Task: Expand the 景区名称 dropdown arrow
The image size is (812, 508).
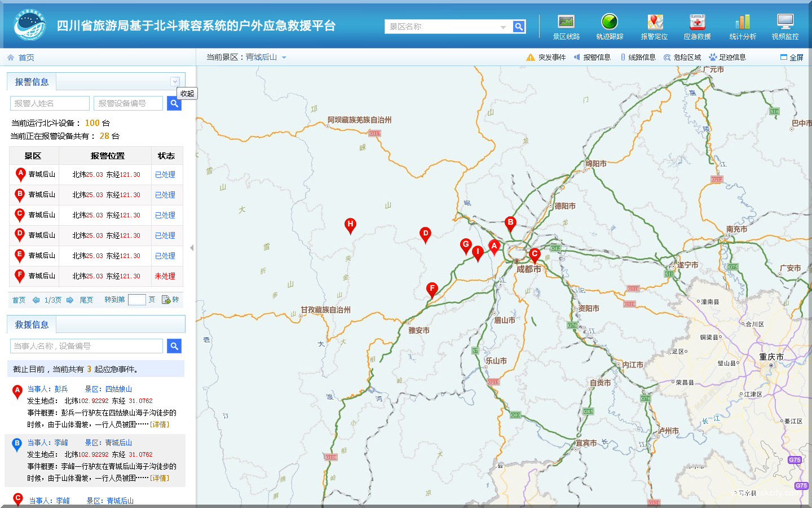Action: (x=503, y=27)
